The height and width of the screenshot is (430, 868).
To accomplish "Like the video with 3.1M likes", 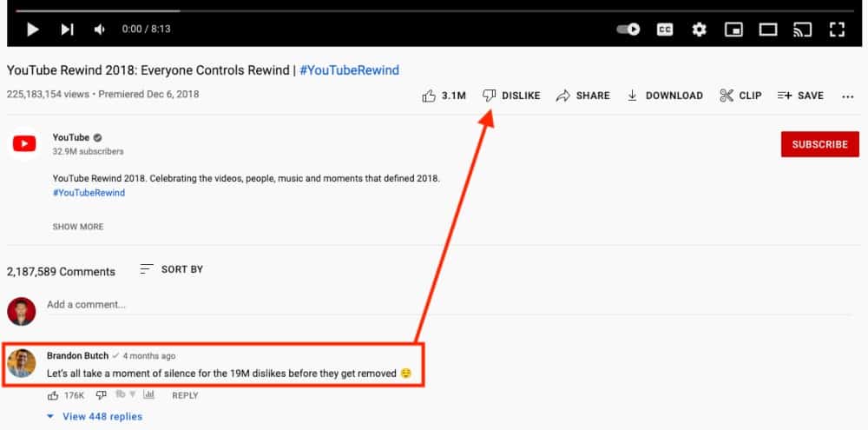I will [x=444, y=96].
